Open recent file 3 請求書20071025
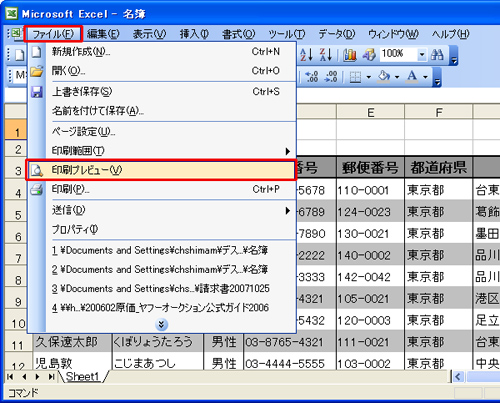This screenshot has width=500, height=403. [x=162, y=288]
